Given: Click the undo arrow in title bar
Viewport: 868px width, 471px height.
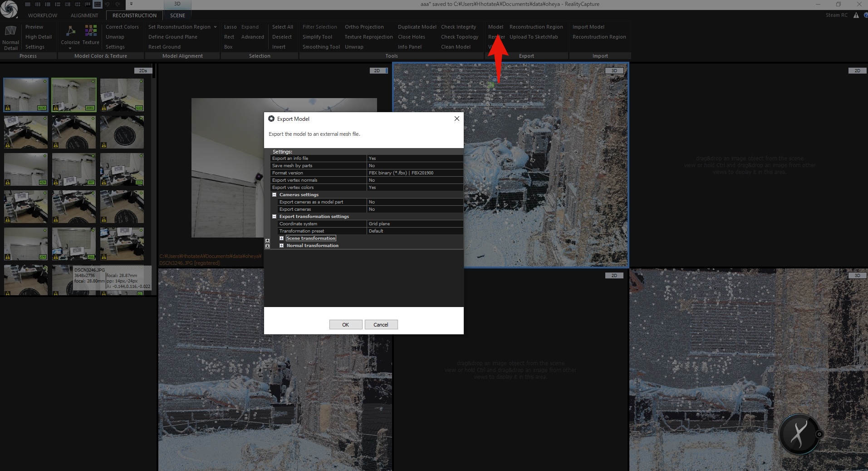Looking at the screenshot, I should tap(108, 4).
